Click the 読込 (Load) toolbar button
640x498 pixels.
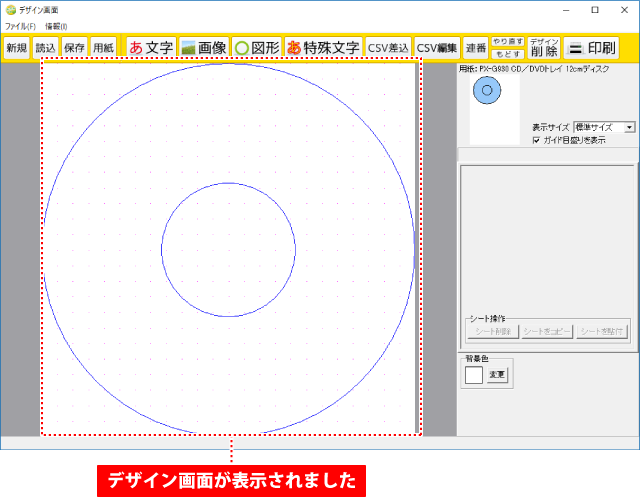click(x=45, y=48)
